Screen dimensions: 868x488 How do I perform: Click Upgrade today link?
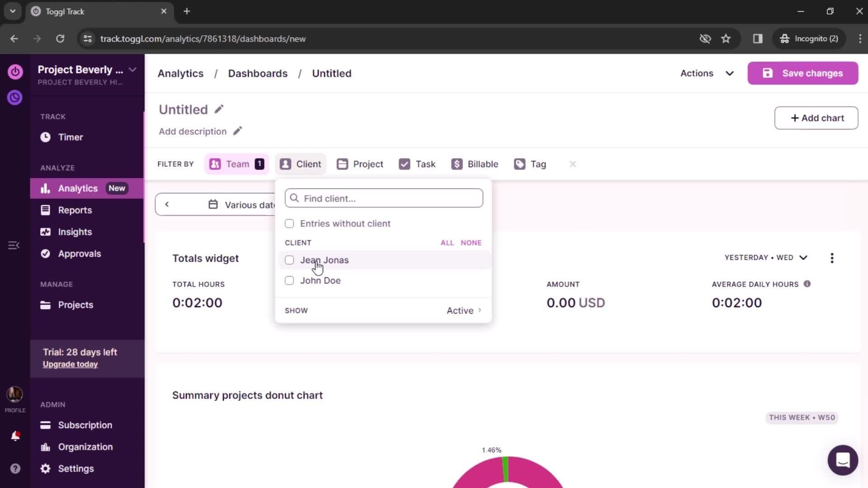click(70, 364)
